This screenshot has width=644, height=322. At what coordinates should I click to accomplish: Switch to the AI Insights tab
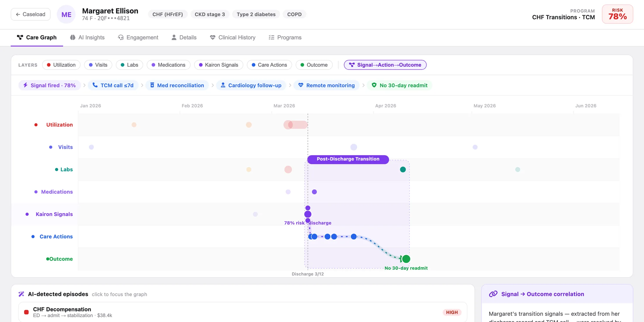pyautogui.click(x=87, y=37)
